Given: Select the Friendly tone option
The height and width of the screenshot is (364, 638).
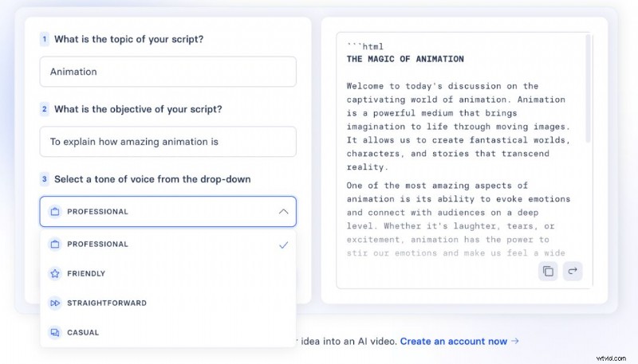Looking at the screenshot, I should pyautogui.click(x=168, y=273).
